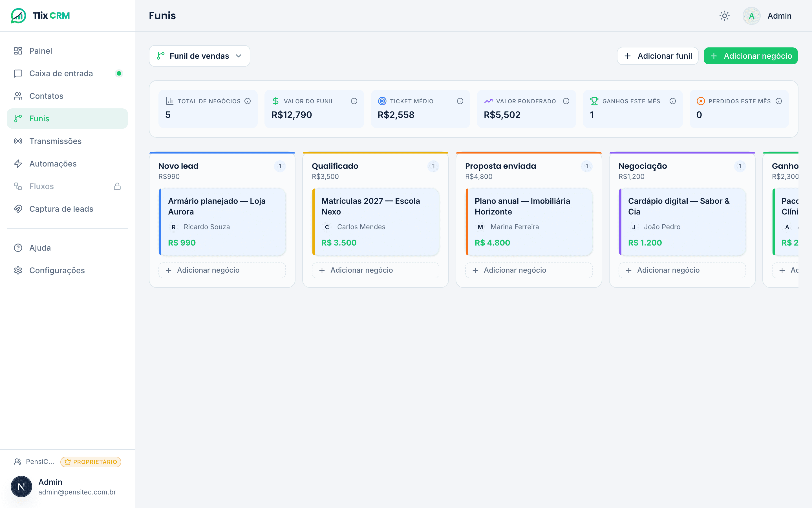
Task: Click the R$5,502 weighted value
Action: [x=502, y=115]
